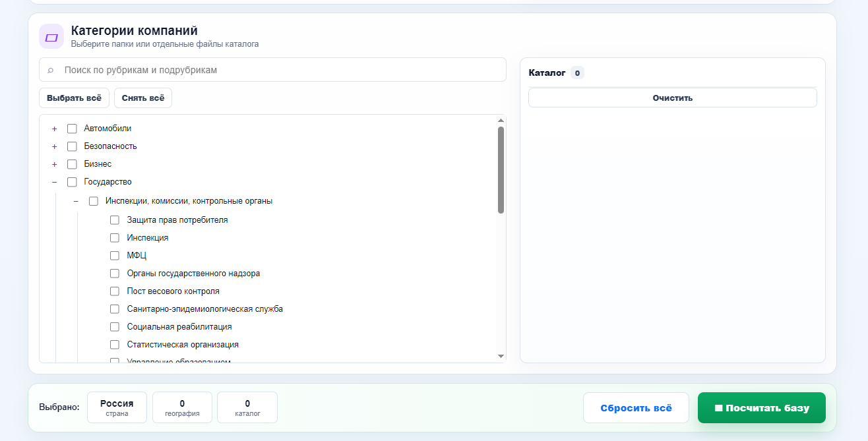Click the Выбрать всё button

[74, 98]
